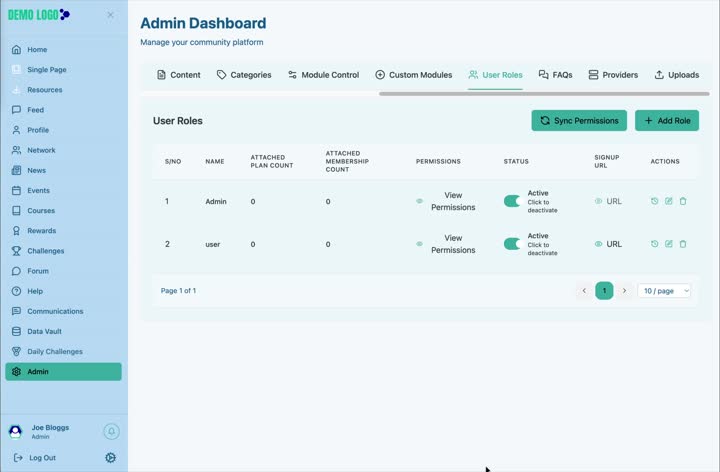Select the Admin sidebar item
The width and height of the screenshot is (720, 472).
click(63, 371)
